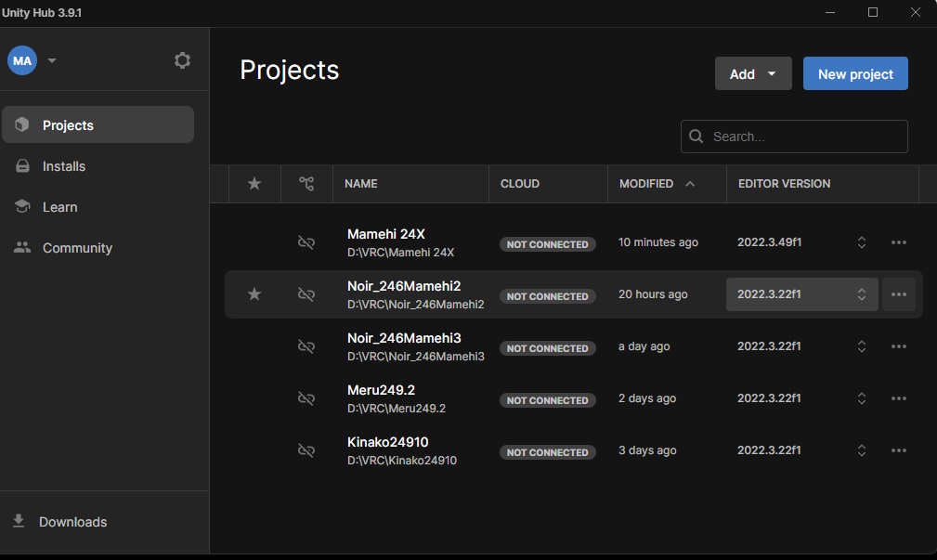Sort projects by NAME column
Image resolution: width=937 pixels, height=560 pixels.
tap(361, 184)
